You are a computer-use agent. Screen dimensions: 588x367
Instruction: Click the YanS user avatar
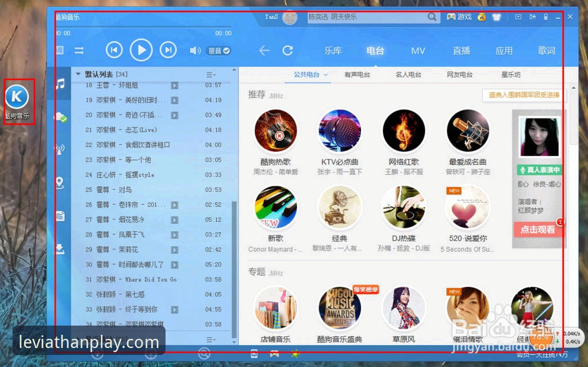point(290,17)
